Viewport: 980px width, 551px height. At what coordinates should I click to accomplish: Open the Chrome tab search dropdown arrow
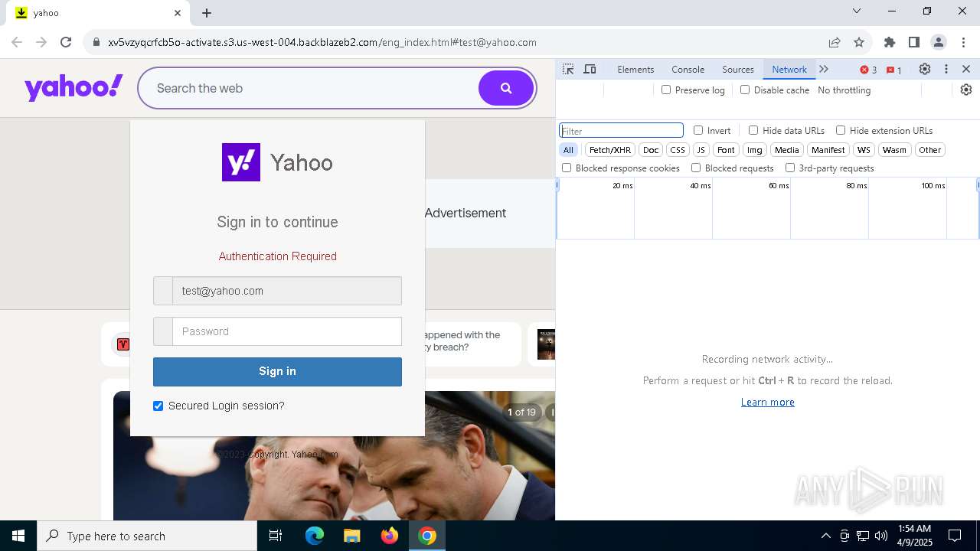[x=857, y=11]
